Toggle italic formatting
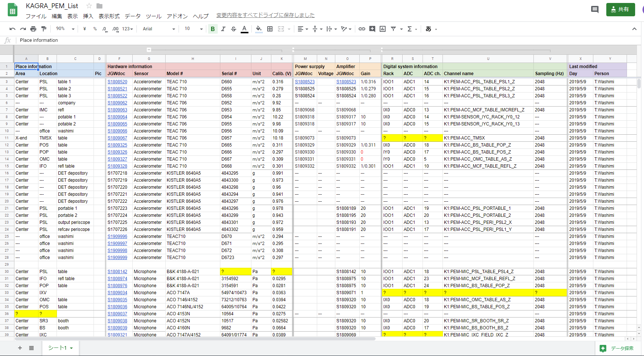Screen dimensions: 644x356 click(x=223, y=29)
